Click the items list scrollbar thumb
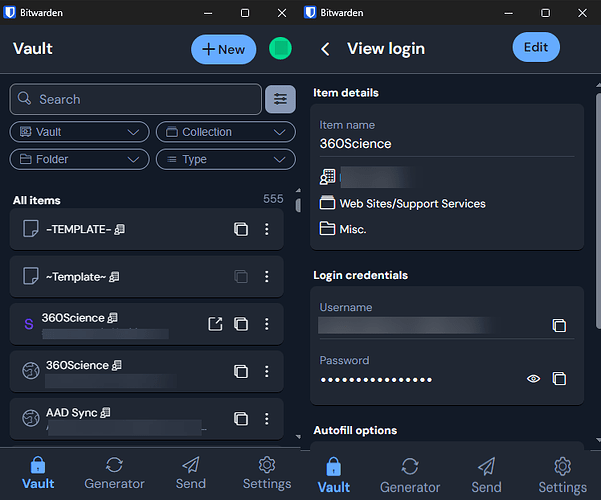 (298, 205)
